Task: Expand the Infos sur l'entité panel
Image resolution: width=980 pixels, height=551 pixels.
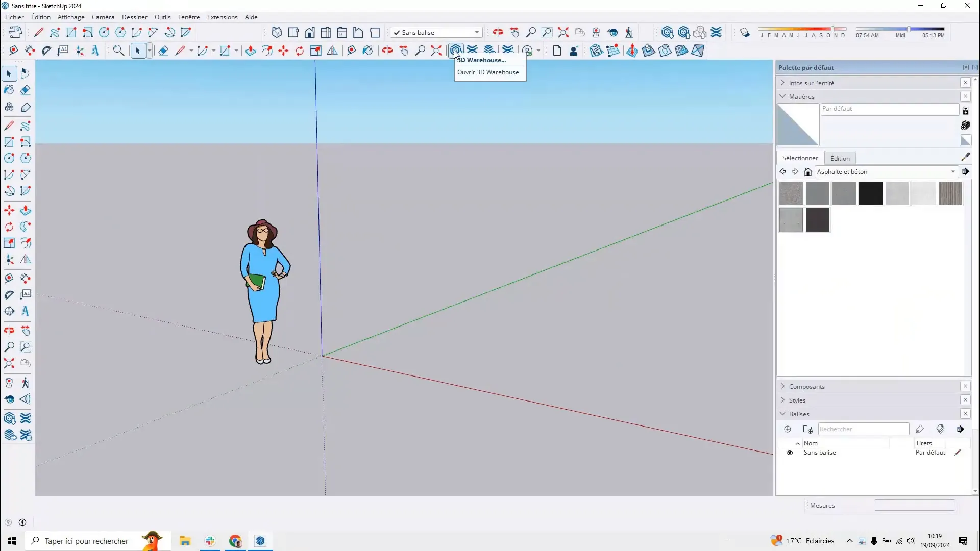Action: pyautogui.click(x=782, y=83)
